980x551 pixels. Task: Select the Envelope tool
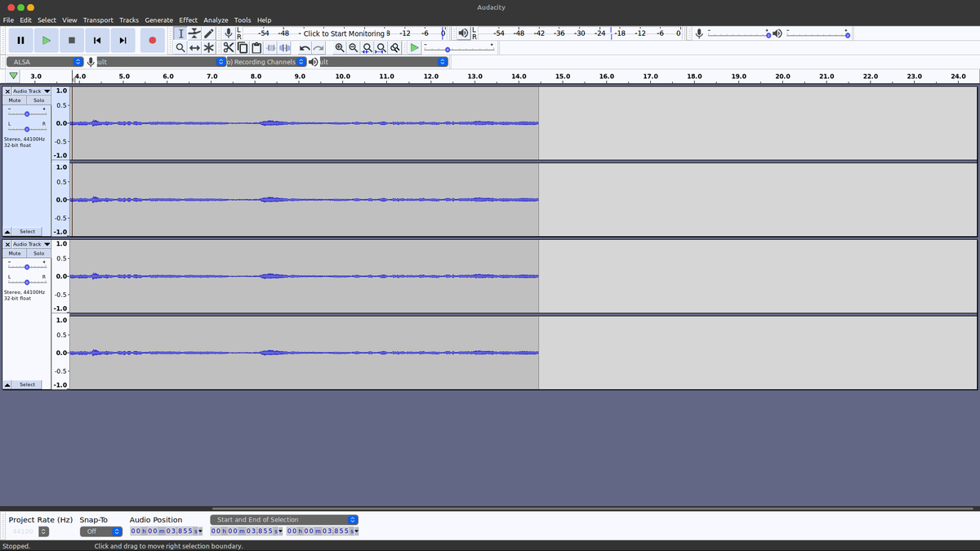click(x=194, y=33)
